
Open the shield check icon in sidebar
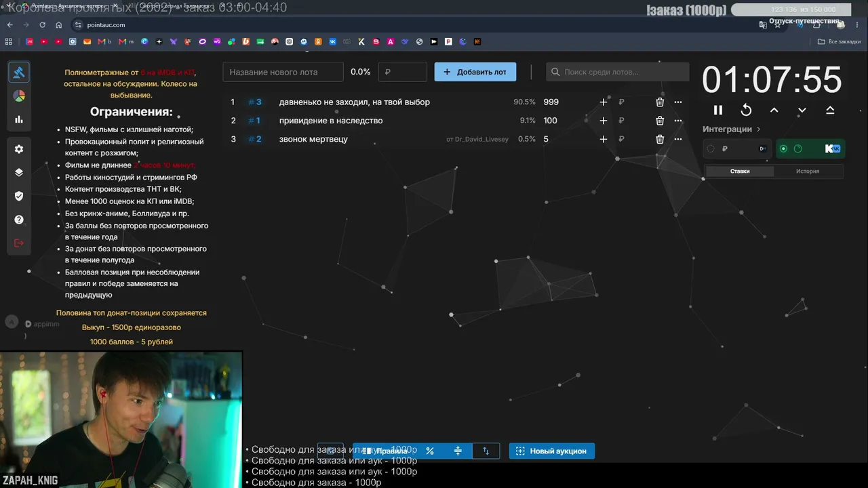pos(19,196)
